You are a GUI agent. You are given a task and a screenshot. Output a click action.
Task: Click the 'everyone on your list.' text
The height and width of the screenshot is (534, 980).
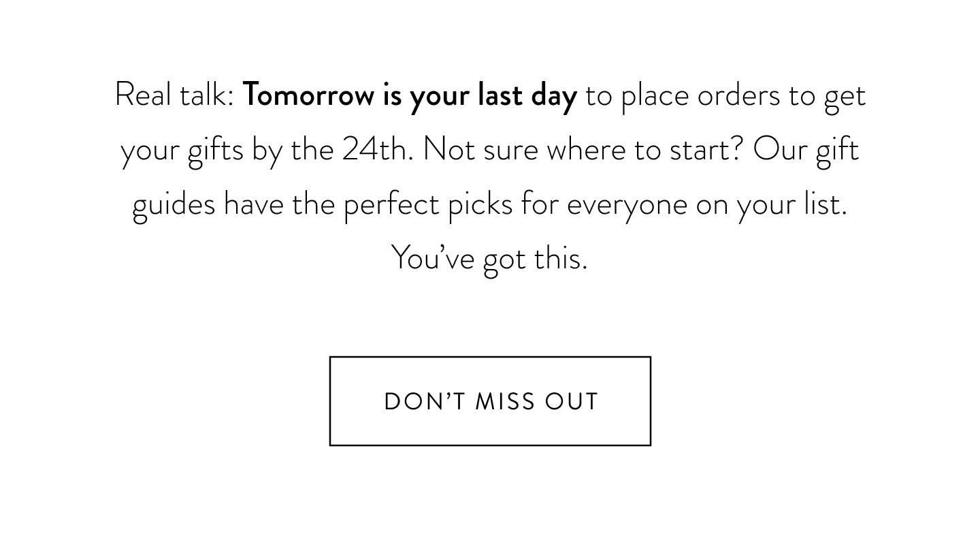[x=707, y=205]
